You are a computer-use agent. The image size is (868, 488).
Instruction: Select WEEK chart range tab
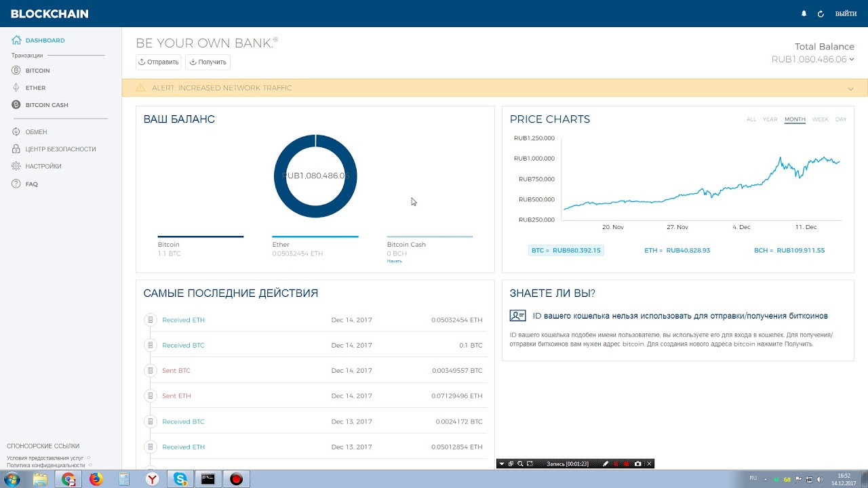click(820, 119)
